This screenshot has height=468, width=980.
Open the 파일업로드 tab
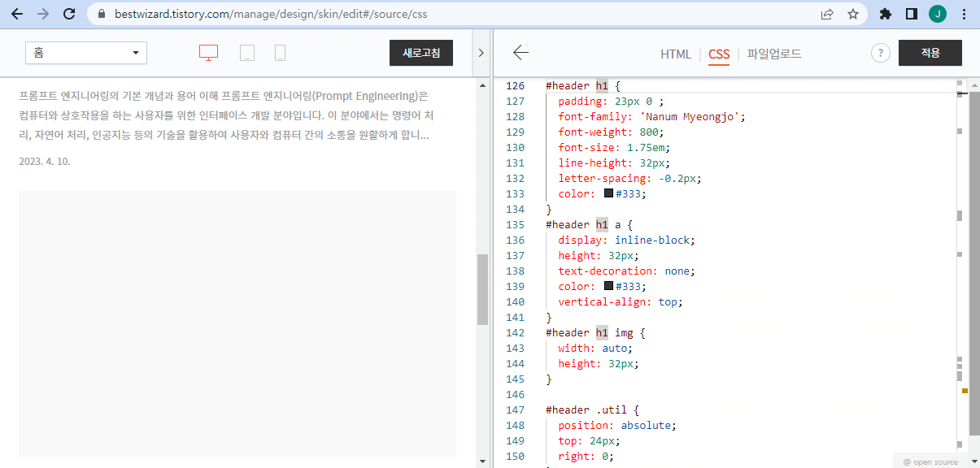(x=773, y=54)
